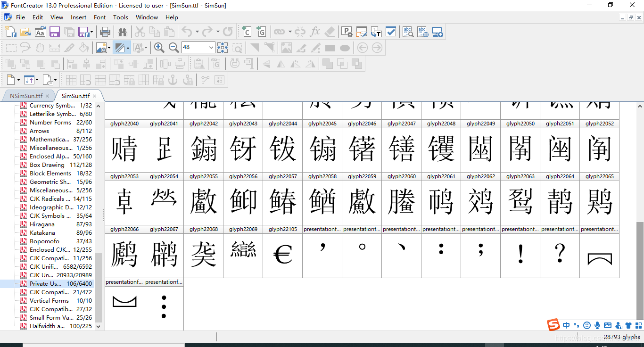The height and width of the screenshot is (347, 644).
Task: Expand the sort glyphs dropdown arrow
Action: [37, 80]
